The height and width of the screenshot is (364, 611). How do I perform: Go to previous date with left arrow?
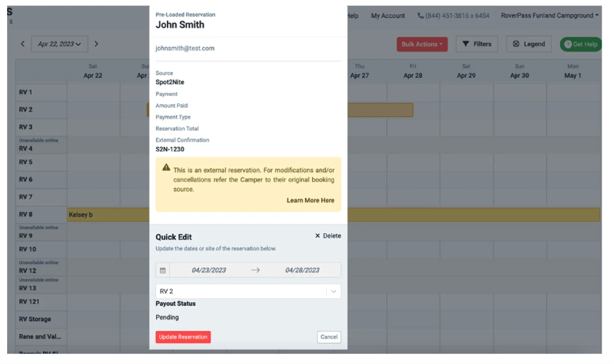coord(23,44)
